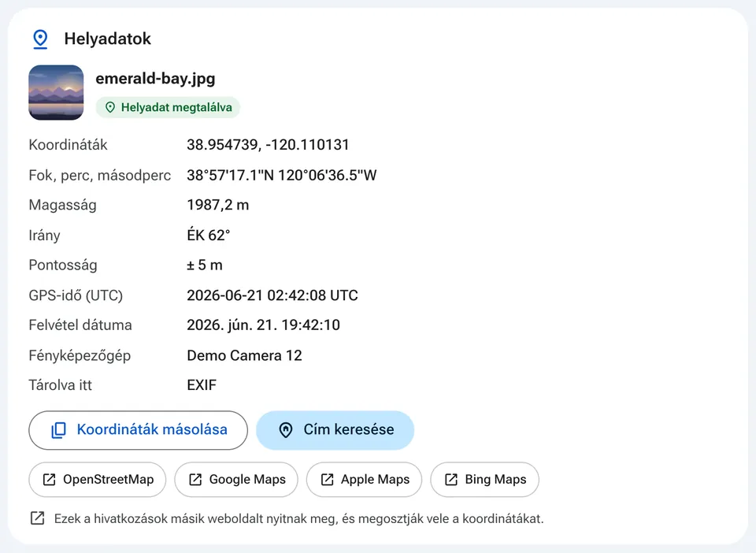The image size is (756, 553).
Task: Select the EXIF storage value
Action: (202, 385)
